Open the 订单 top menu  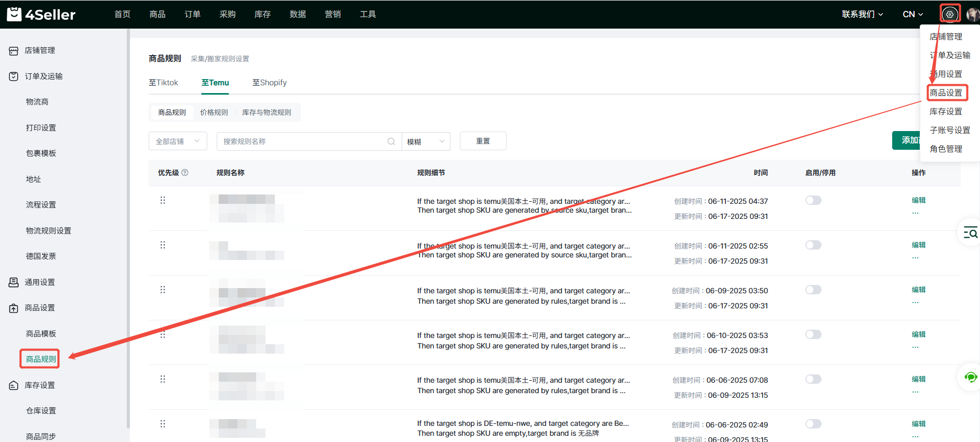193,15
